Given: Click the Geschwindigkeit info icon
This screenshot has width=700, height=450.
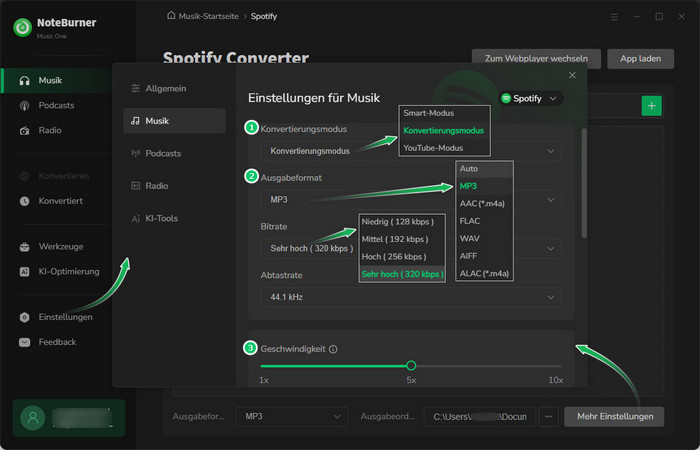Looking at the screenshot, I should tap(333, 349).
